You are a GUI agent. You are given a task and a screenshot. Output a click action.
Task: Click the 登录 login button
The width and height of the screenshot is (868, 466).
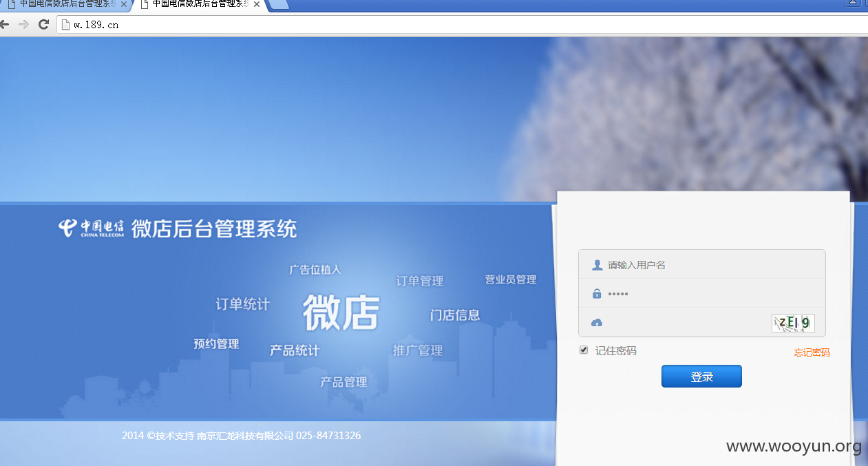click(701, 377)
